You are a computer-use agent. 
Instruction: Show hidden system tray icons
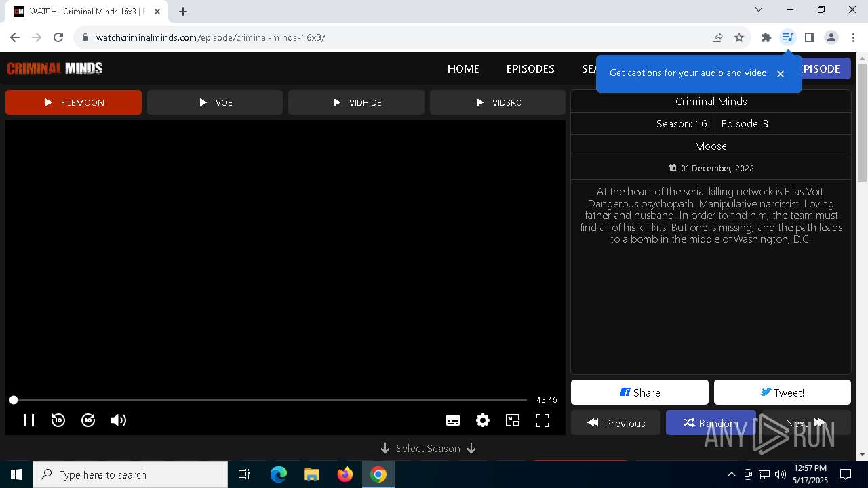[731, 474]
